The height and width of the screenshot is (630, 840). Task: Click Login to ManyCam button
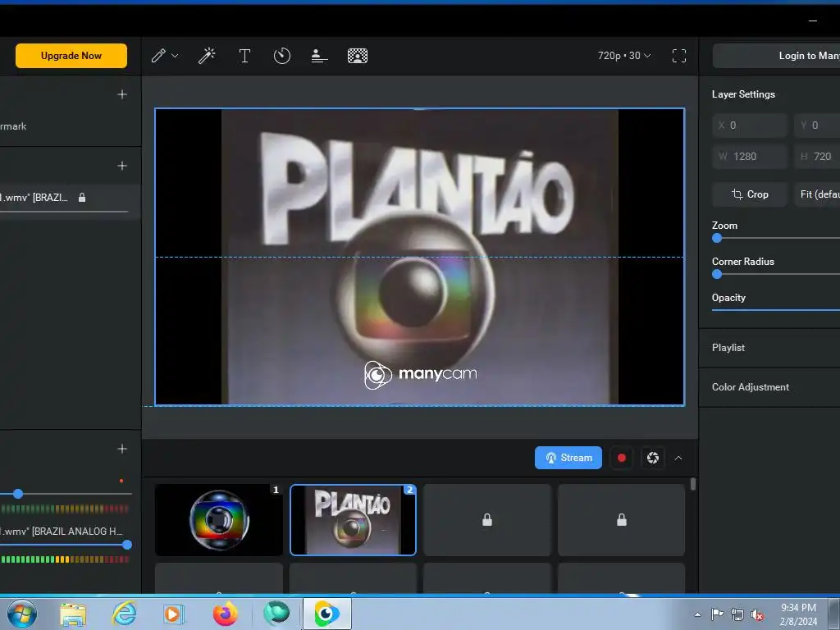point(776,56)
